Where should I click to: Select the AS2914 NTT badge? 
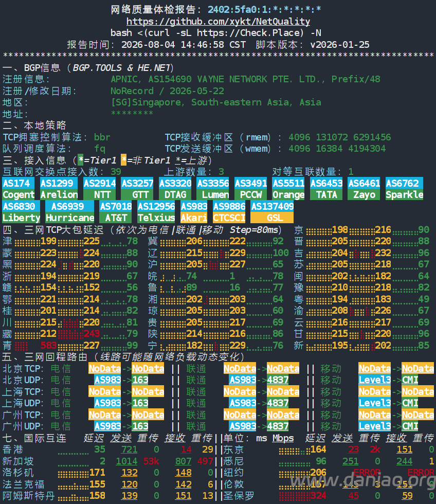[x=99, y=189]
